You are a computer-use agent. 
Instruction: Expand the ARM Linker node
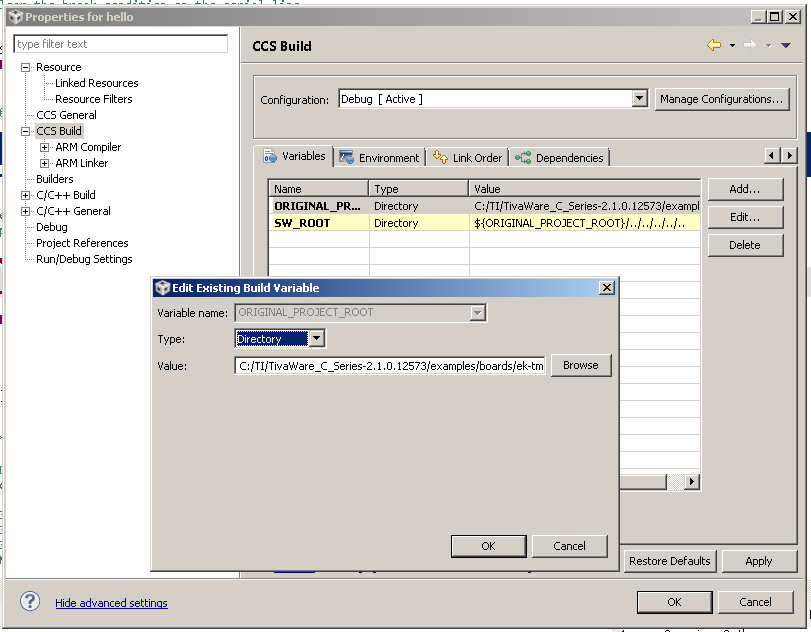pos(44,163)
